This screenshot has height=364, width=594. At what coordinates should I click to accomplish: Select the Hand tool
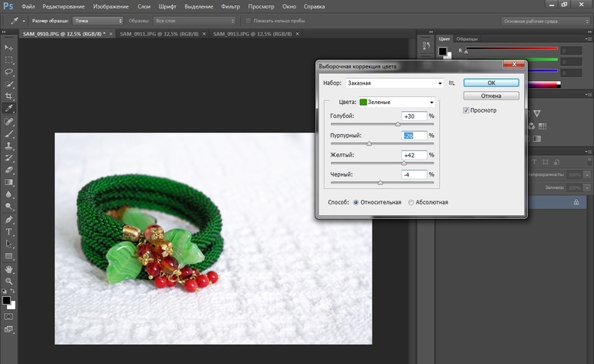pyautogui.click(x=9, y=269)
